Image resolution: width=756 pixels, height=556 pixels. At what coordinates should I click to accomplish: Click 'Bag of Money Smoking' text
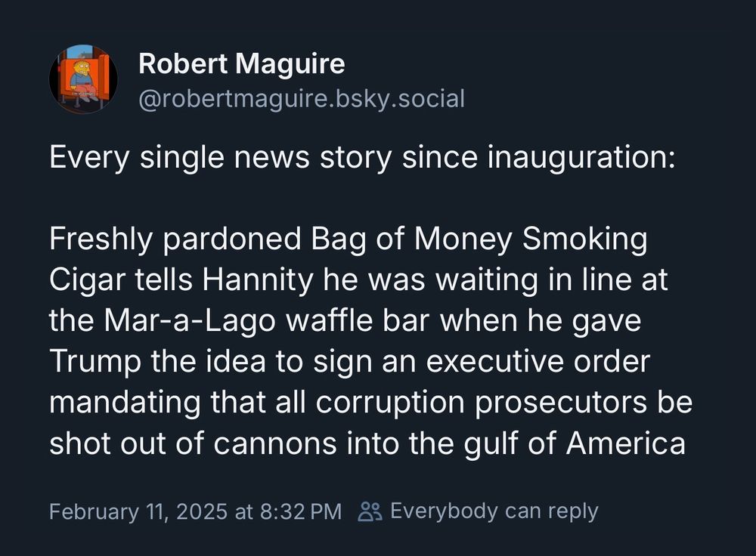[479, 239]
